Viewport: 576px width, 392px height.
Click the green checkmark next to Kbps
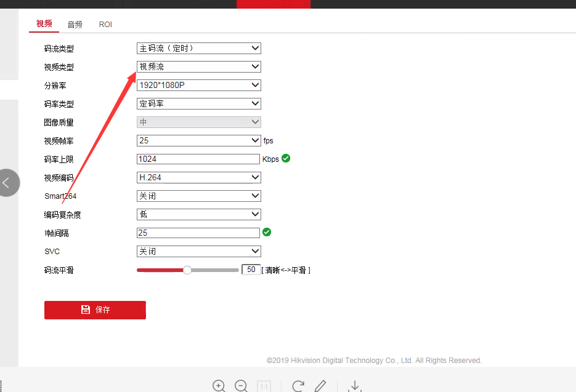[286, 158]
